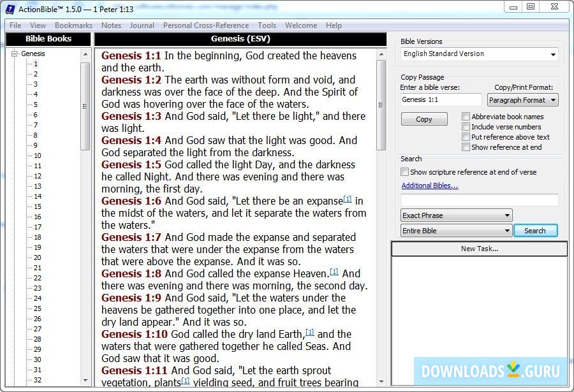Select chapter 10 in Genesis tree

[38, 156]
